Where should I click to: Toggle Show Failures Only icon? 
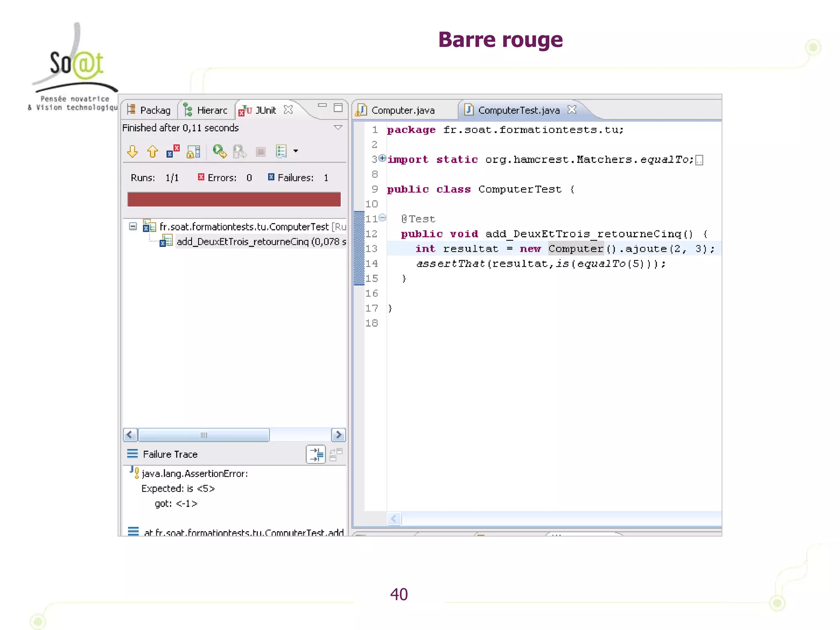click(x=173, y=151)
